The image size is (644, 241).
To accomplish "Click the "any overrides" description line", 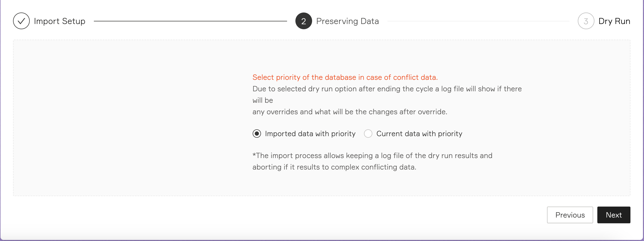I will click(x=350, y=112).
